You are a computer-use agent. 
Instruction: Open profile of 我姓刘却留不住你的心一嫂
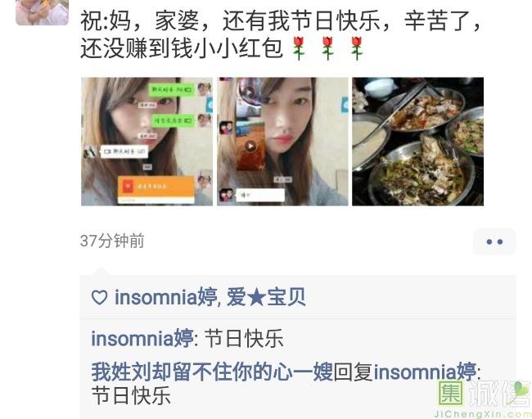(x=212, y=372)
